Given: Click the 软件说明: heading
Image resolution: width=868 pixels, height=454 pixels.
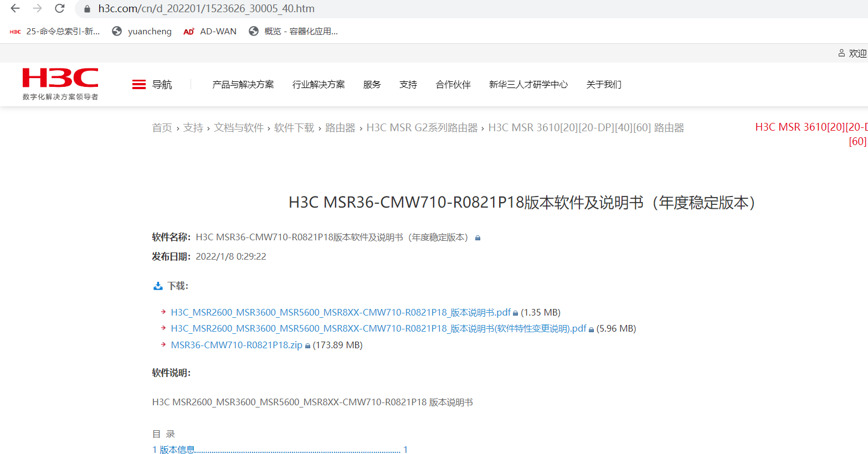Looking at the screenshot, I should pos(172,373).
